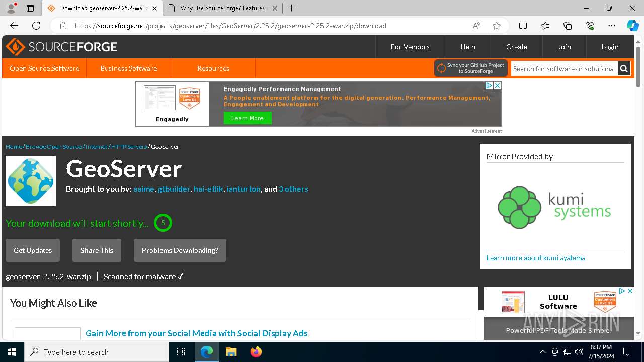Click Join in top navigation
Viewport: 644px width, 362px height.
pyautogui.click(x=564, y=47)
